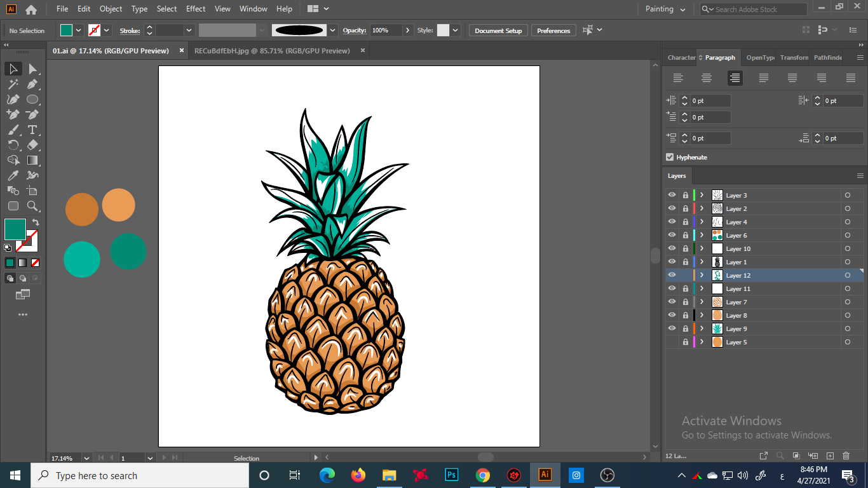Enable Draw Behind mode

(23, 278)
